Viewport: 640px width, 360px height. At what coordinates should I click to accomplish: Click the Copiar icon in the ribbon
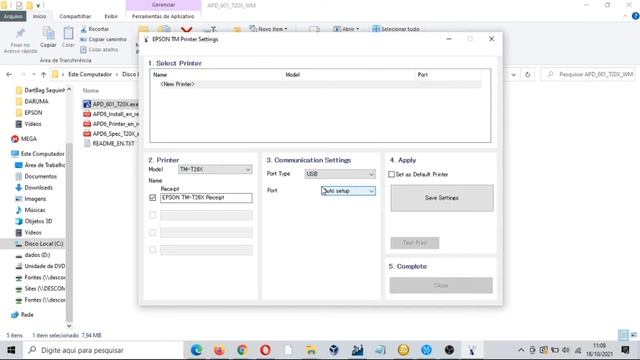coord(48,37)
